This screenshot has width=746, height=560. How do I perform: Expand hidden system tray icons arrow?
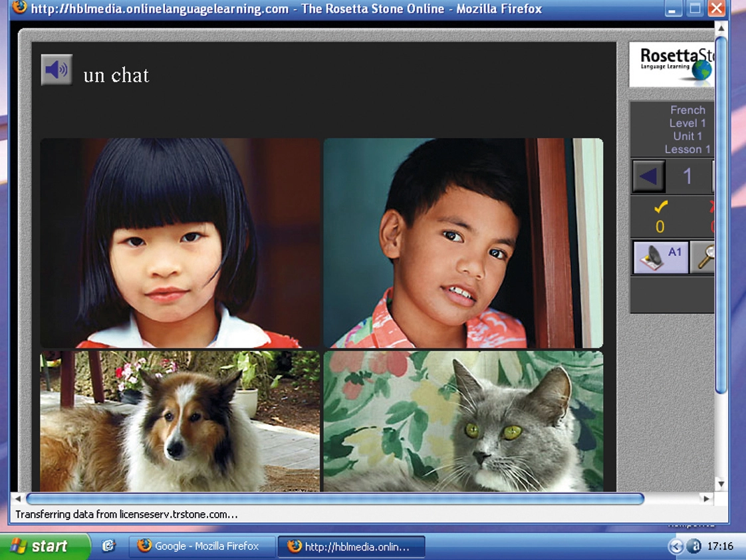tap(676, 546)
